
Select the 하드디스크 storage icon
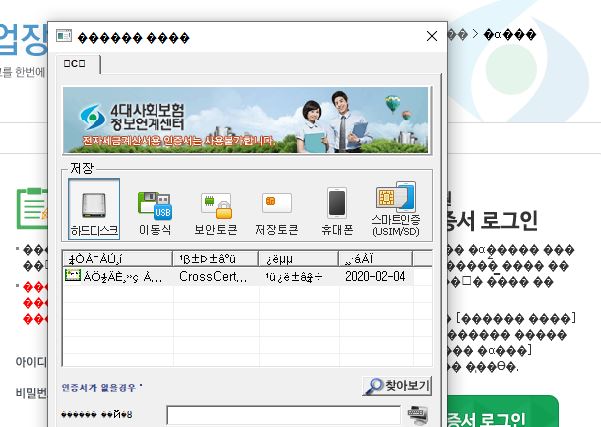(94, 209)
